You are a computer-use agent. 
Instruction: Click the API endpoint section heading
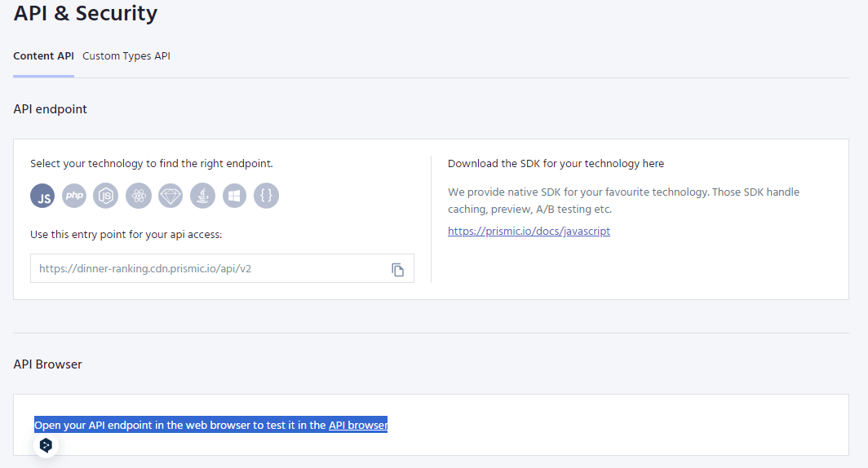[51, 109]
